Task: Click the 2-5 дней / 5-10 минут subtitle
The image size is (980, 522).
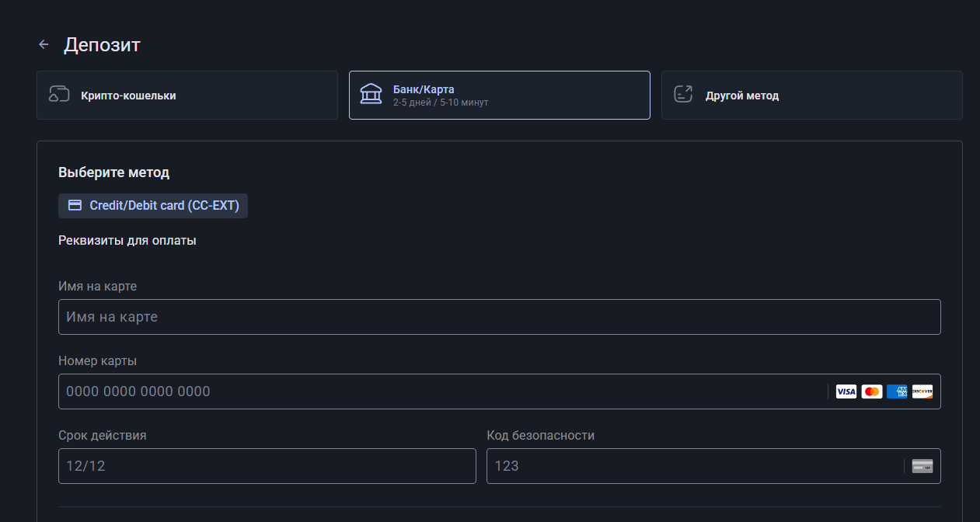Action: tap(441, 103)
